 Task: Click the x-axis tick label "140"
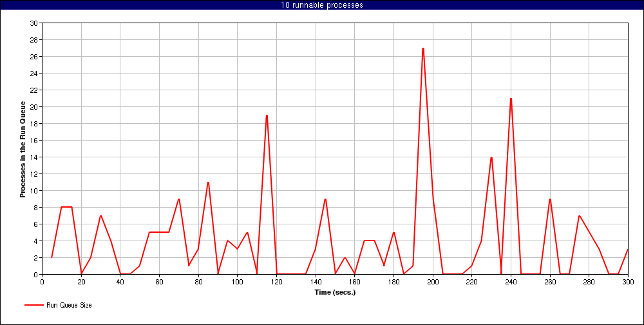click(316, 282)
